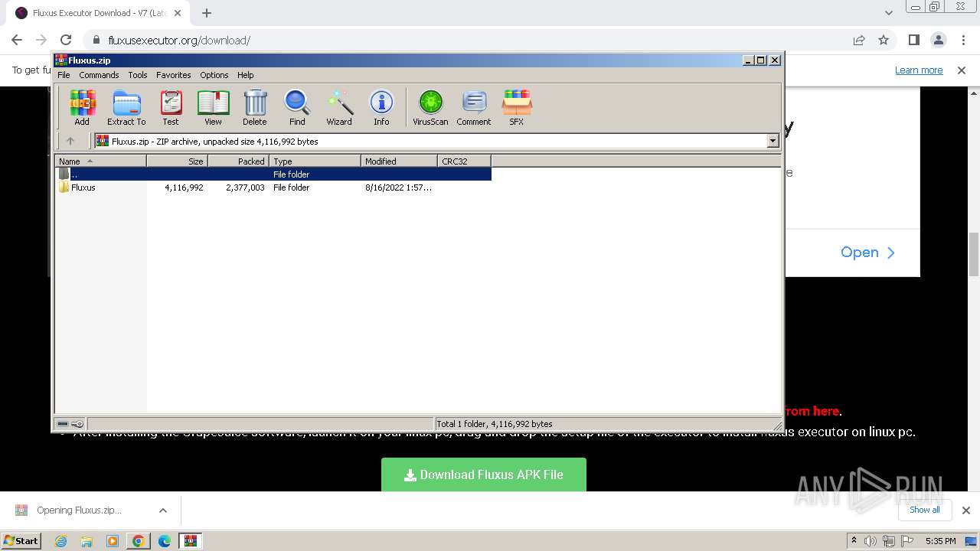Click the site lock security icon
Screen dimensions: 980x551
click(x=96, y=41)
